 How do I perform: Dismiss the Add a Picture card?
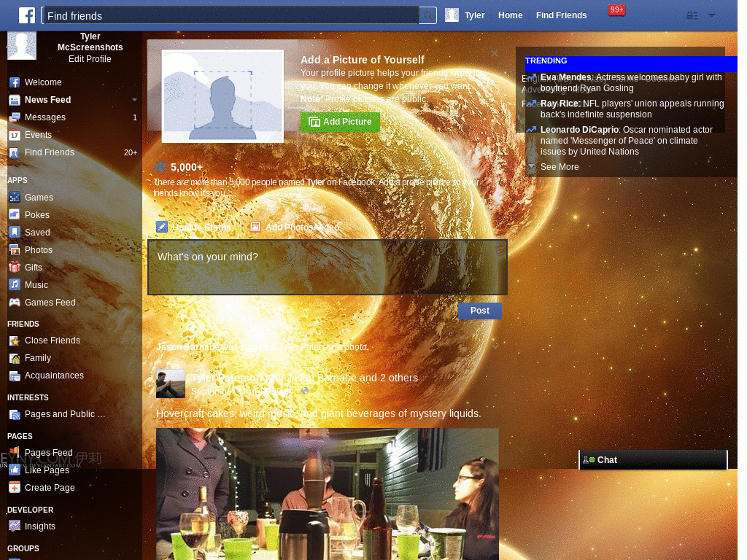pyautogui.click(x=495, y=53)
